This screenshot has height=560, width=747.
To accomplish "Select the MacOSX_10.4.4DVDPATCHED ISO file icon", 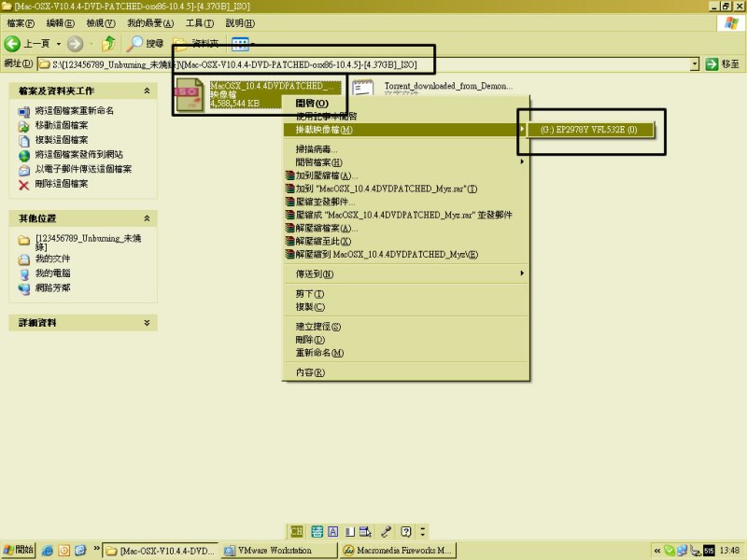I will coord(190,95).
